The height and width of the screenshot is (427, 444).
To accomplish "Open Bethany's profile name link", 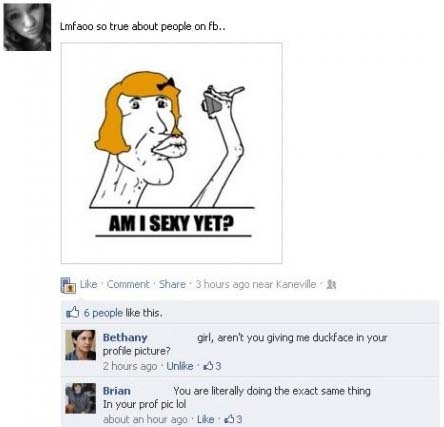I will point(125,337).
